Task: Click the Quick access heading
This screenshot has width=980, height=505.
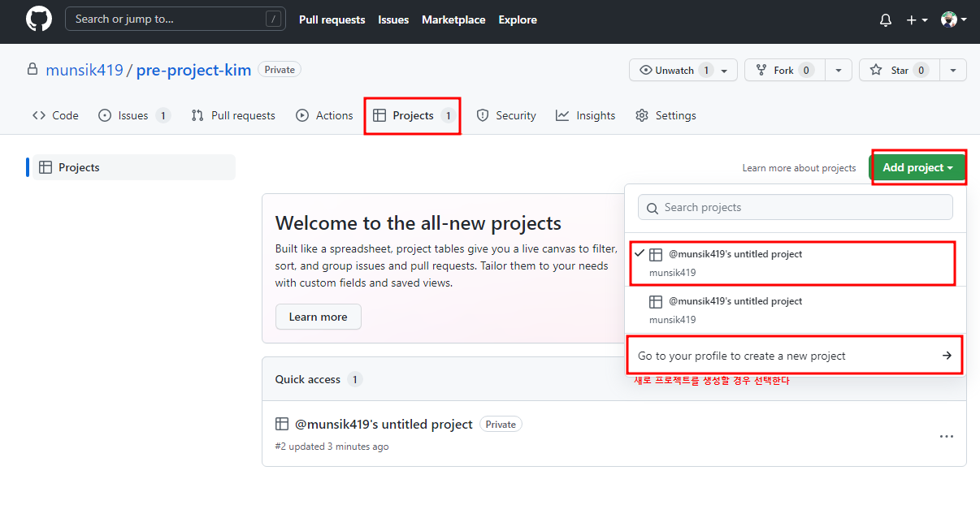Action: point(308,379)
